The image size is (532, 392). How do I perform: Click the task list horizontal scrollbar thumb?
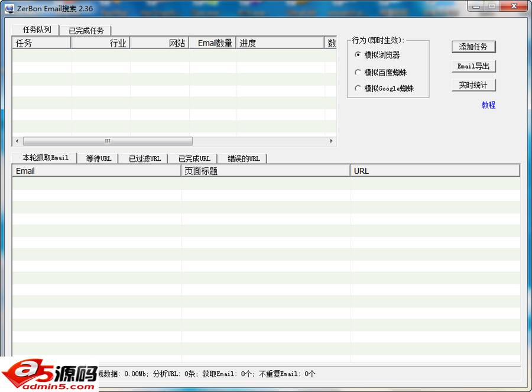[108, 141]
